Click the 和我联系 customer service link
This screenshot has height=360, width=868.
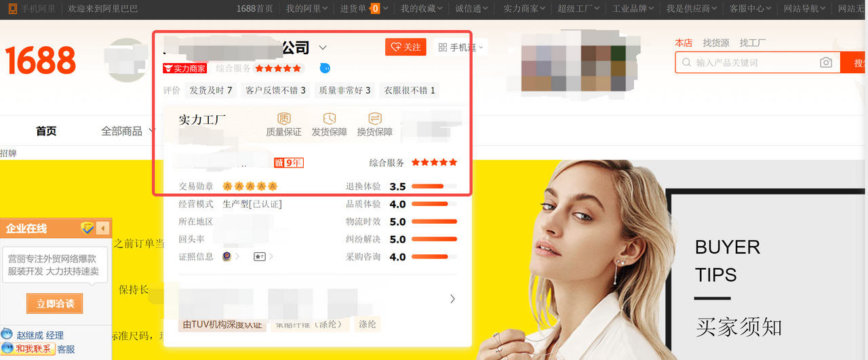click(33, 348)
